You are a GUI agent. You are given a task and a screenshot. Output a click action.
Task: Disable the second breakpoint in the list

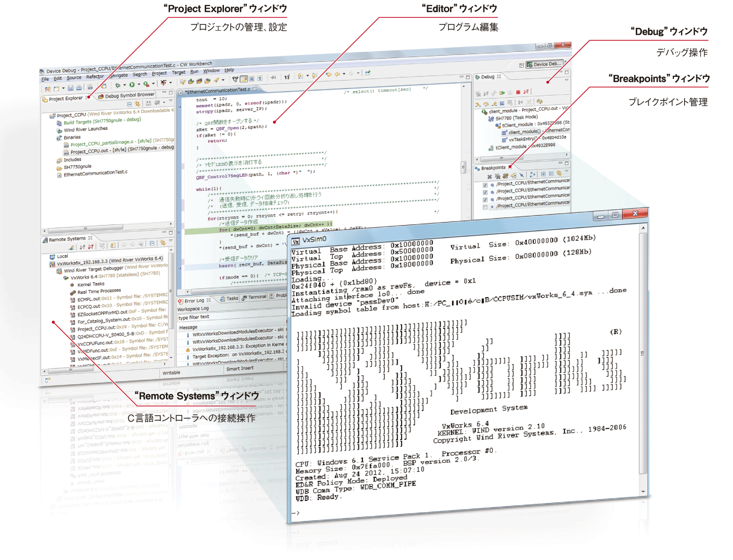pos(485,192)
